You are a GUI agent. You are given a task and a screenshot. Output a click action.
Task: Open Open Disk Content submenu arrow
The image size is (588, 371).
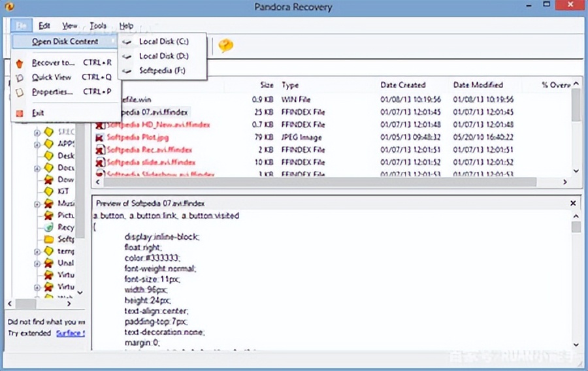[113, 41]
